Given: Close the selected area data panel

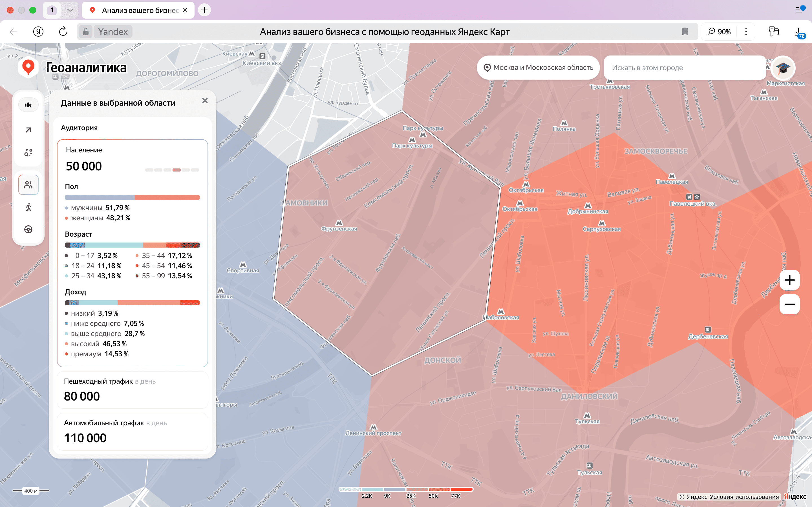Looking at the screenshot, I should pyautogui.click(x=205, y=101).
